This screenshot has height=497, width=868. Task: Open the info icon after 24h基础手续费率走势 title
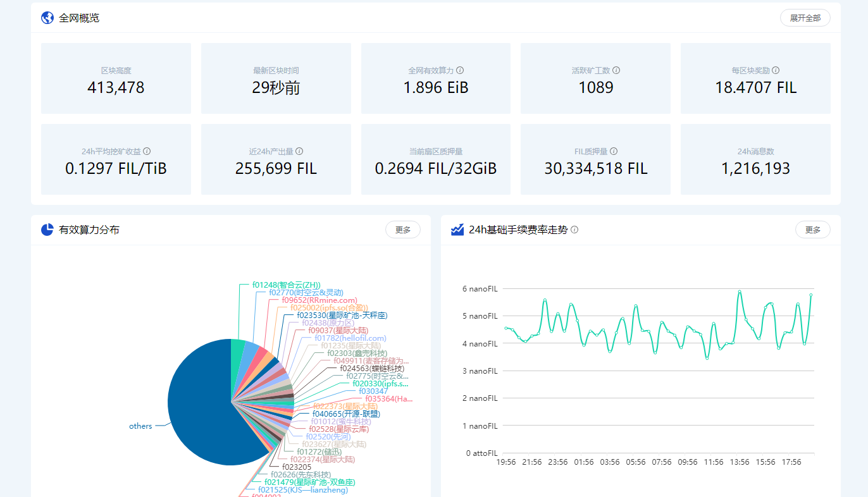pyautogui.click(x=574, y=230)
